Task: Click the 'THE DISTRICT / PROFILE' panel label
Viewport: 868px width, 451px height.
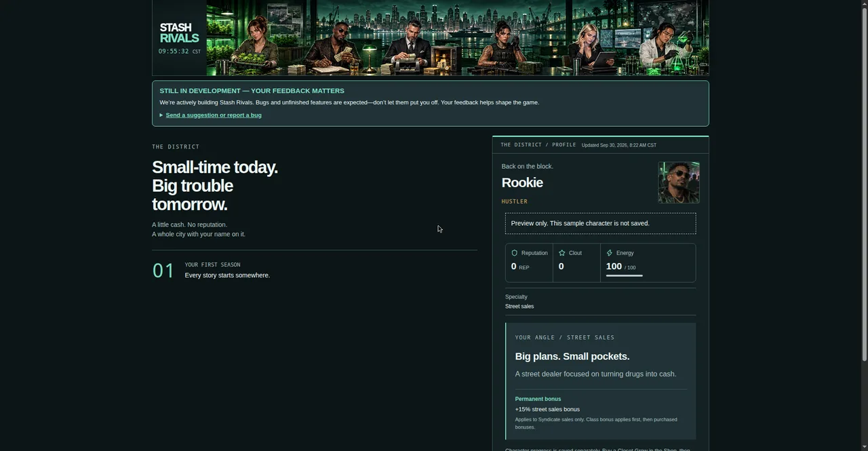Action: point(538,145)
